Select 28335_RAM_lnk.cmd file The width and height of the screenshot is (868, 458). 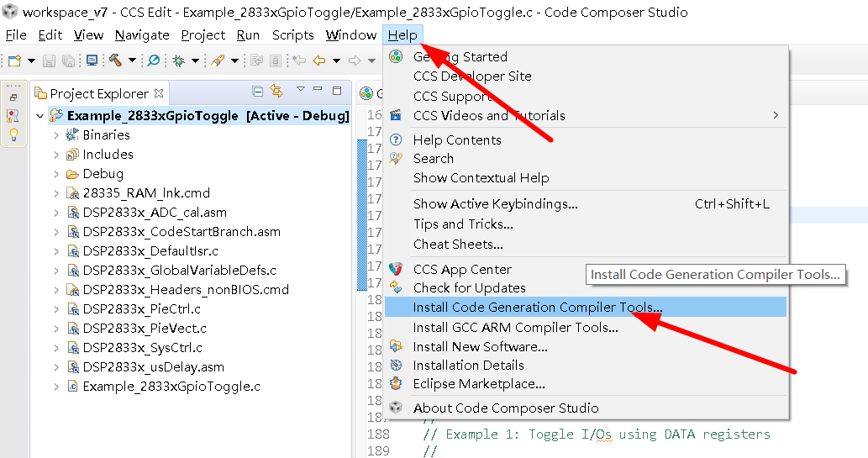tap(146, 192)
